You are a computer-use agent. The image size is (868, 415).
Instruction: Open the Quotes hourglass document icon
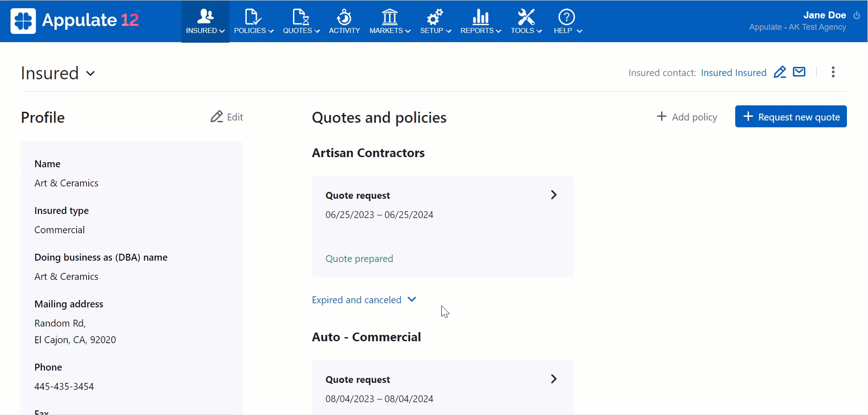point(301,16)
